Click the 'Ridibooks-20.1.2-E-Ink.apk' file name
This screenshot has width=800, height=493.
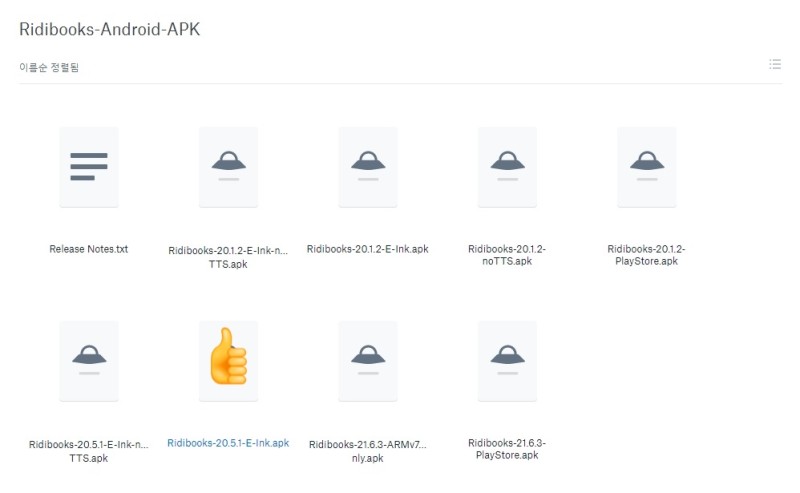367,249
